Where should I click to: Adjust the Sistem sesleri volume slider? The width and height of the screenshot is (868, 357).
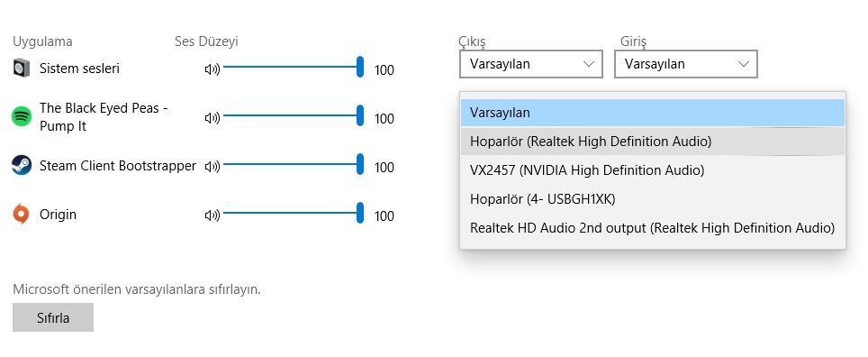[294, 67]
